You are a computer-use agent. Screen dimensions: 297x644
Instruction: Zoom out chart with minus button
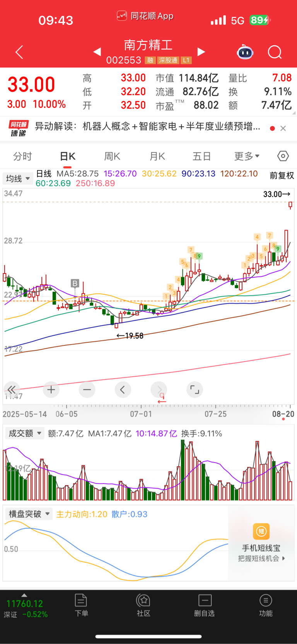pos(87,389)
